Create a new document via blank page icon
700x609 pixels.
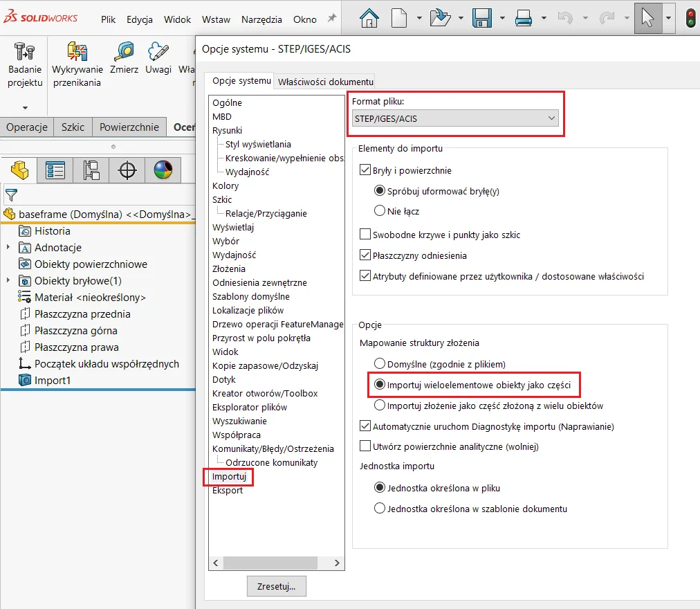[399, 18]
